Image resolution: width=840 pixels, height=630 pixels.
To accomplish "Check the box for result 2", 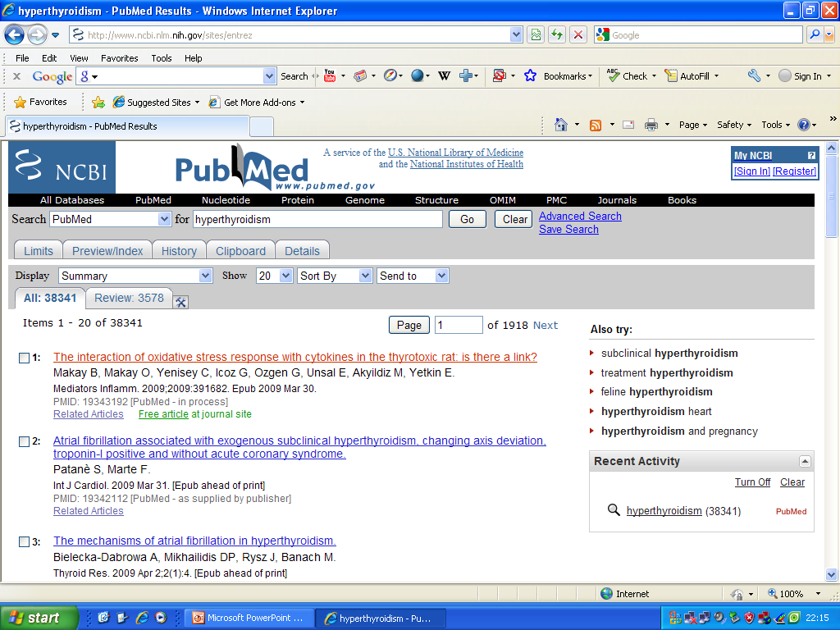I will point(24,441).
